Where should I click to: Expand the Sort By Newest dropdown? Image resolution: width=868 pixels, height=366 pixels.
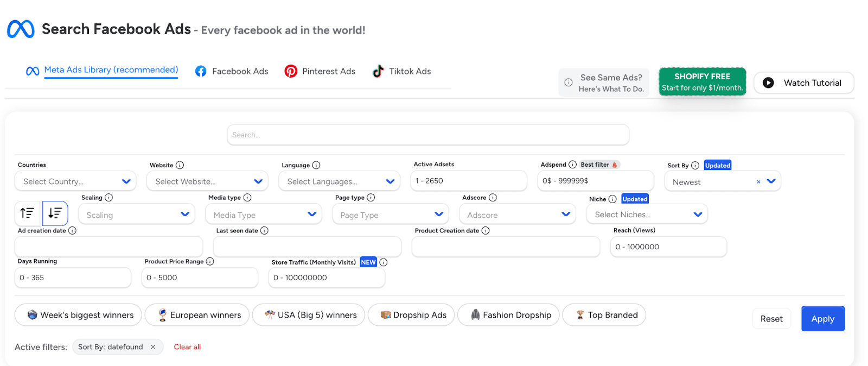click(771, 181)
